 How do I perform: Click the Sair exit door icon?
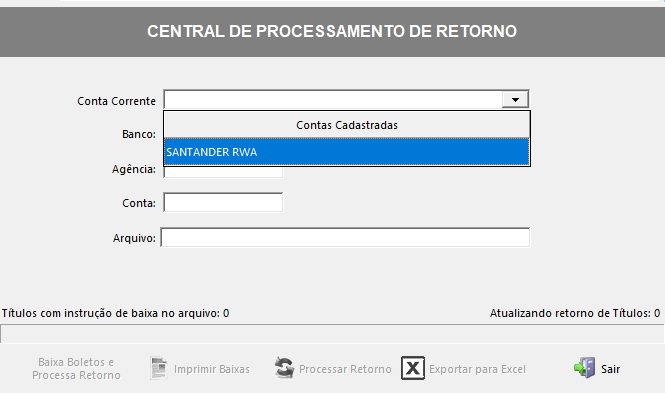point(585,368)
